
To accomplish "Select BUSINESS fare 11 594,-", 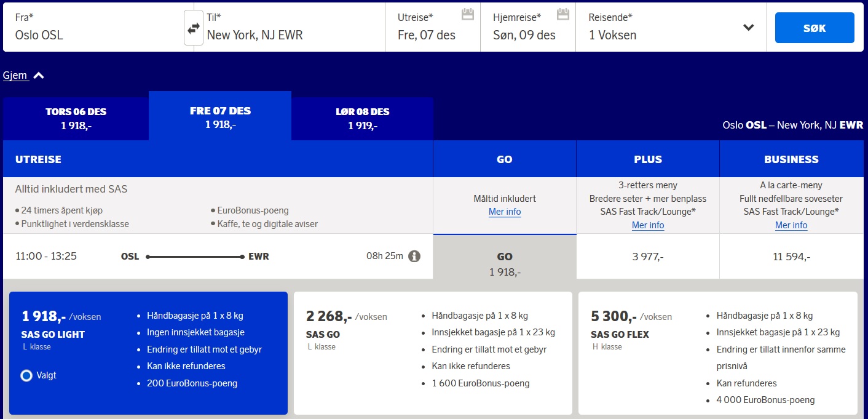I will pos(792,257).
